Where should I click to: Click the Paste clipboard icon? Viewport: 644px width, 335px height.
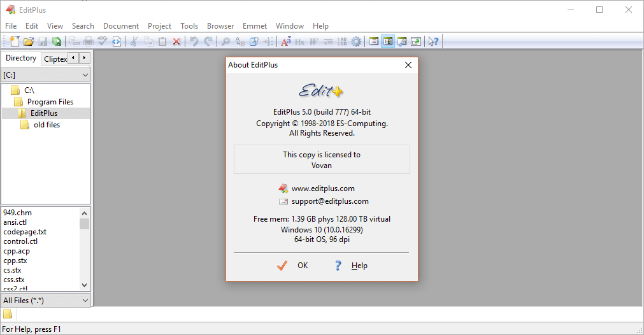point(162,41)
